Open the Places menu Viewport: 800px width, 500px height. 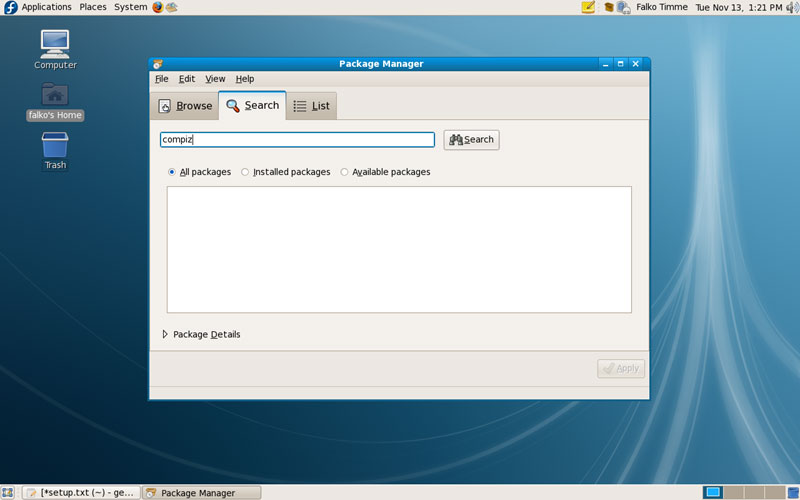click(93, 7)
